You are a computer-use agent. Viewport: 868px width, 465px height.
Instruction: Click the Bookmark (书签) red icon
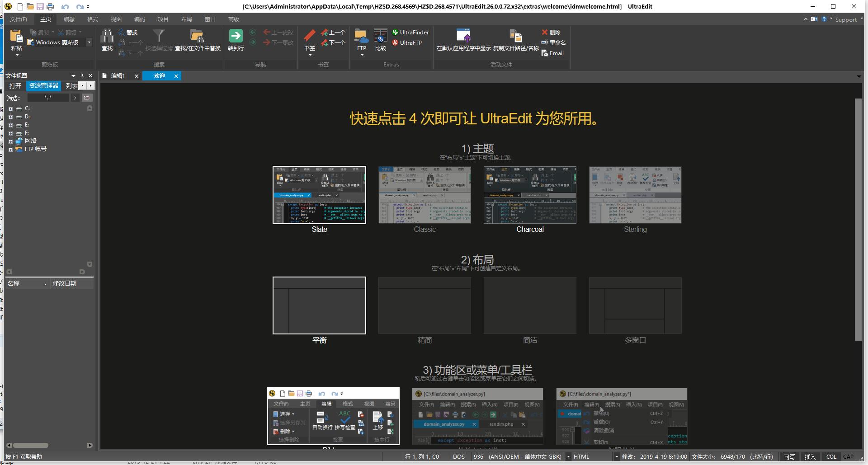click(x=310, y=36)
